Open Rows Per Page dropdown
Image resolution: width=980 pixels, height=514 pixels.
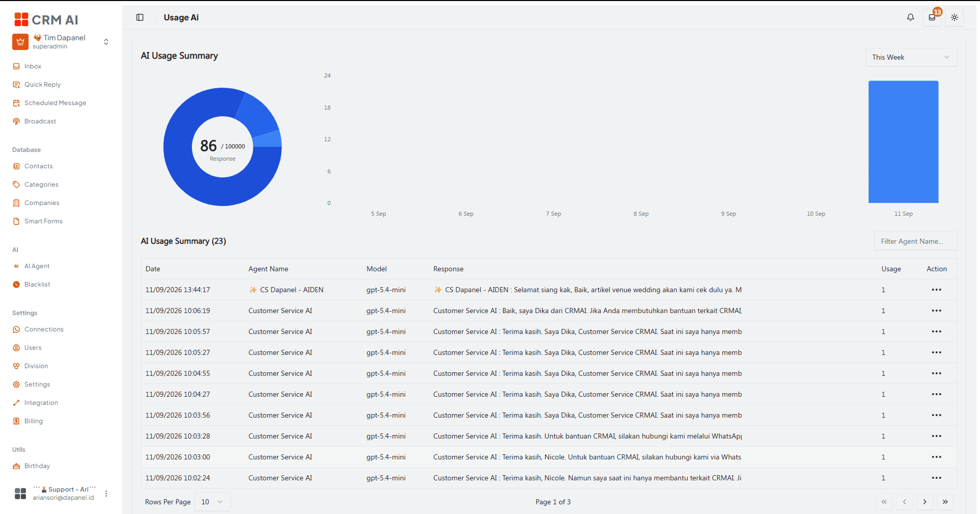[212, 502]
